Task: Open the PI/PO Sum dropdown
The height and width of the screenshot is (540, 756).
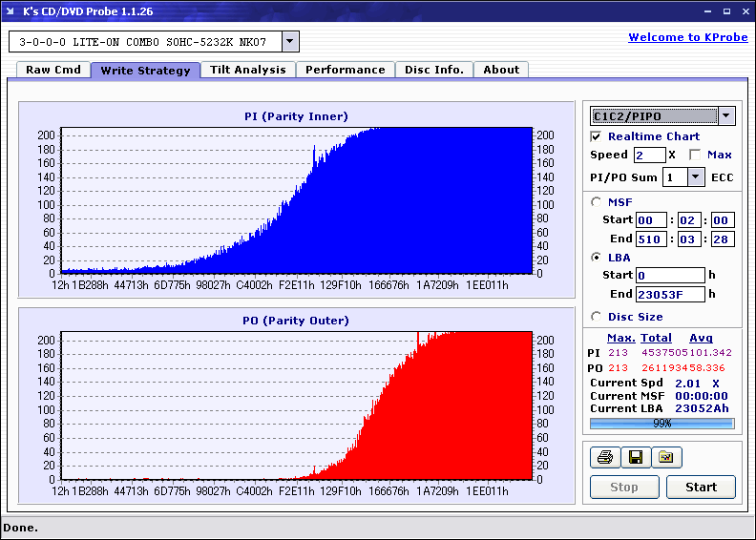Action: [695, 177]
